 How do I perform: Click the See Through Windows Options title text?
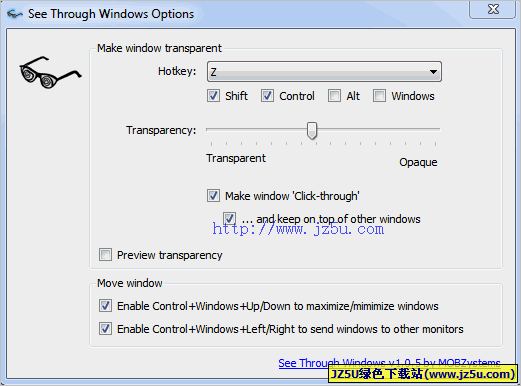point(111,14)
